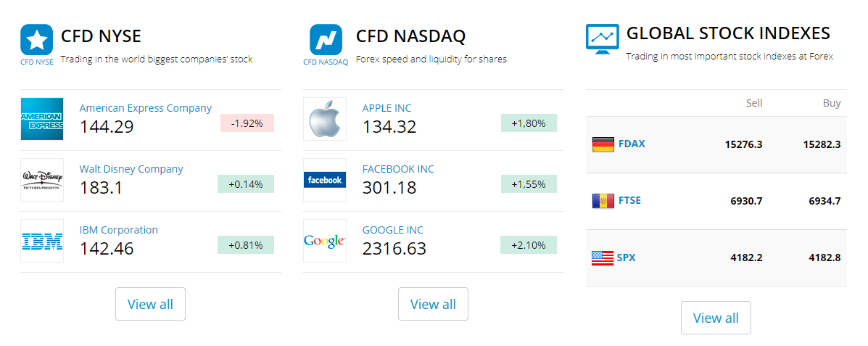
Task: Click the Google logo image
Action: (325, 241)
